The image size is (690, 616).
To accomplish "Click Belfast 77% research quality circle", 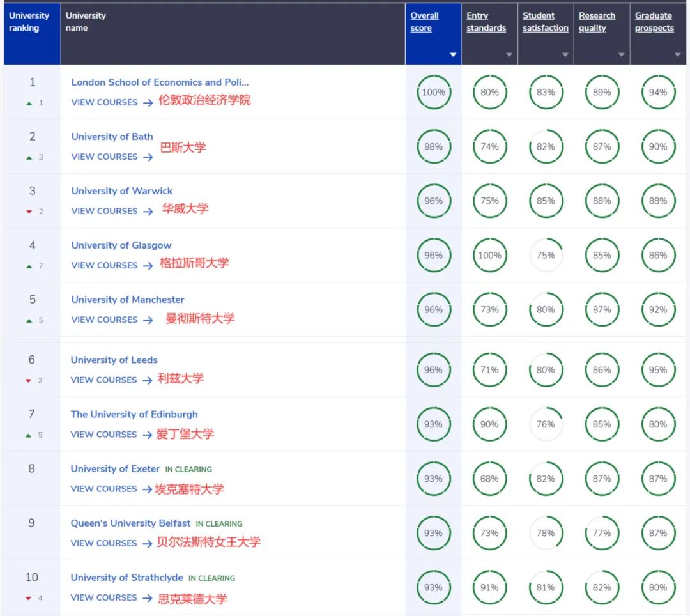I will click(x=602, y=534).
